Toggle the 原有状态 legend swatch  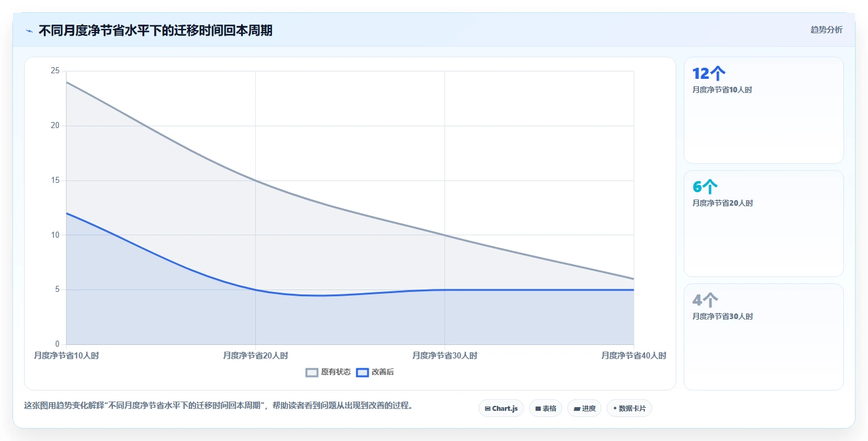[312, 372]
